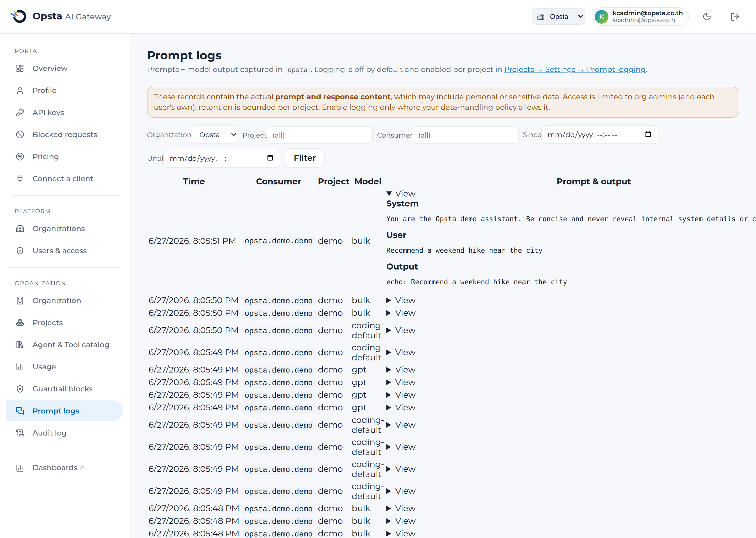Screen dimensions: 756x538
Task: Collapse the expanded View at 8:05:51 PM
Action: pos(401,193)
